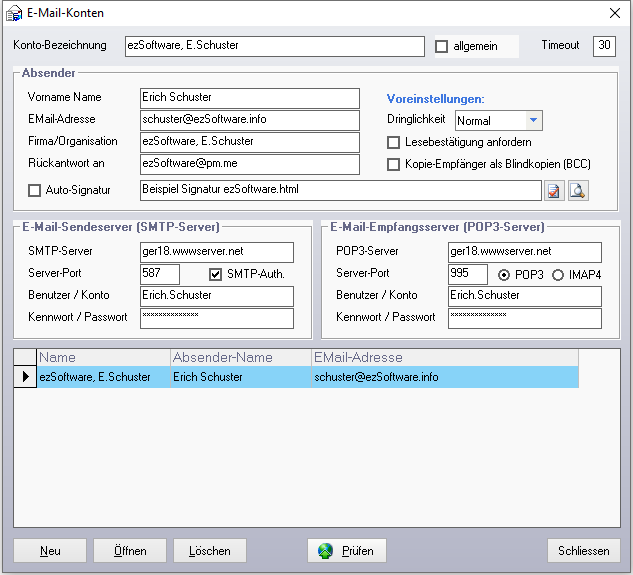The width and height of the screenshot is (633, 575).
Task: Click the Löschen button
Action: (210, 551)
